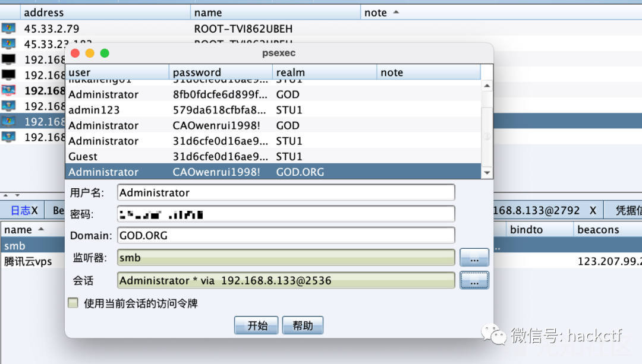Open listener chooser button next to smb
The image size is (642, 364).
(x=474, y=258)
